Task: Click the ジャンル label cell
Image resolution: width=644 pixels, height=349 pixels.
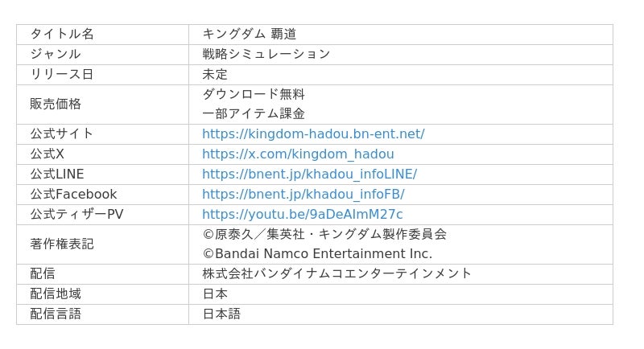Action: tap(56, 55)
